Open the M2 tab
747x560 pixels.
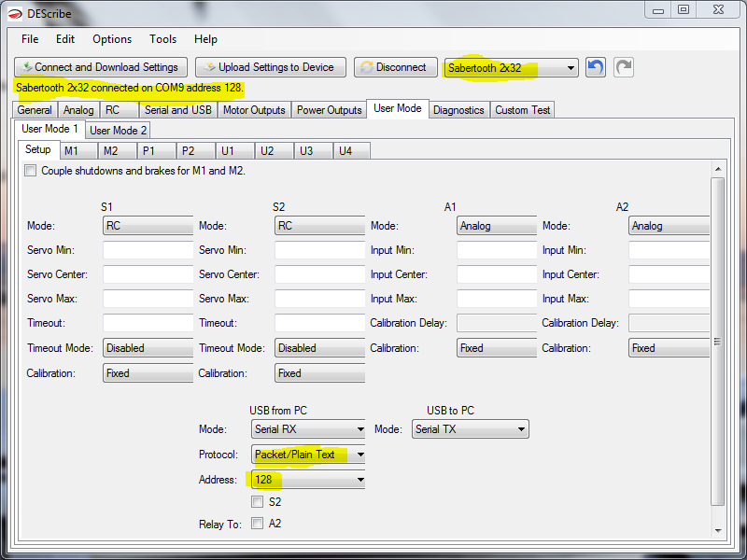coord(118,151)
